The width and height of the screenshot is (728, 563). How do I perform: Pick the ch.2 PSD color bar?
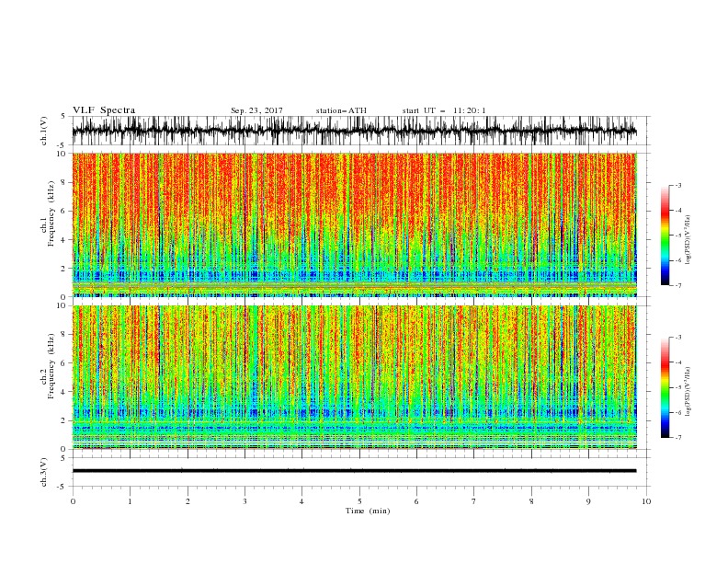point(665,387)
